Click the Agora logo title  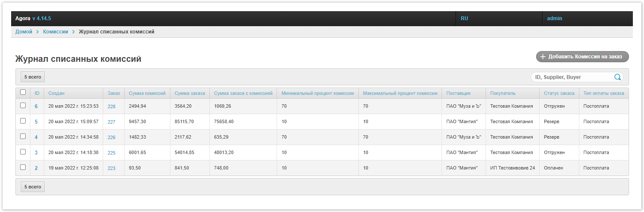23,18
